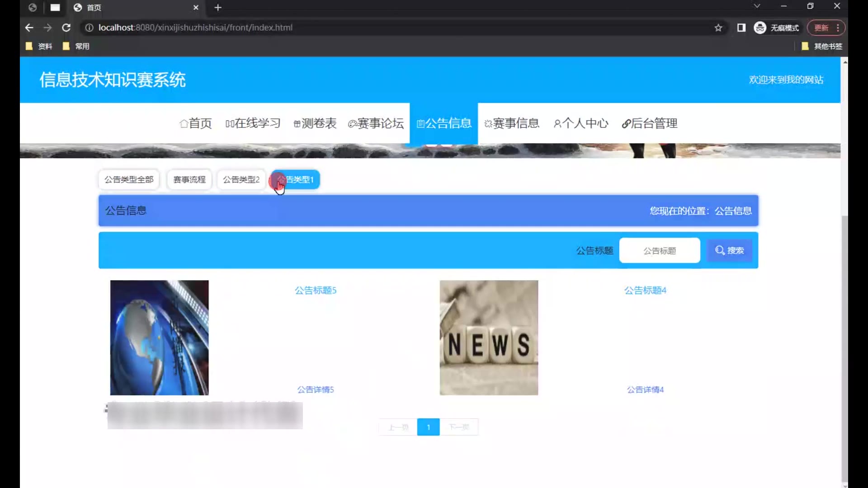Open a new browser tab
This screenshot has width=868, height=488.
click(x=218, y=7)
